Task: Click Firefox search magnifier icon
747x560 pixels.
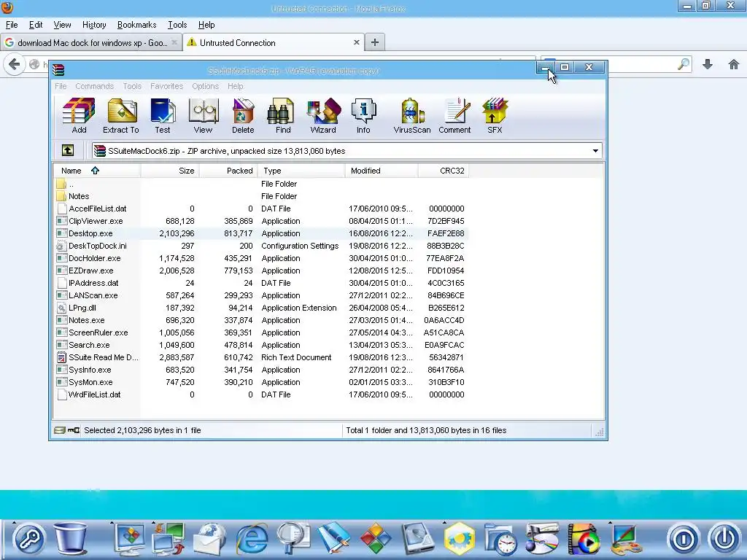Action: [684, 64]
